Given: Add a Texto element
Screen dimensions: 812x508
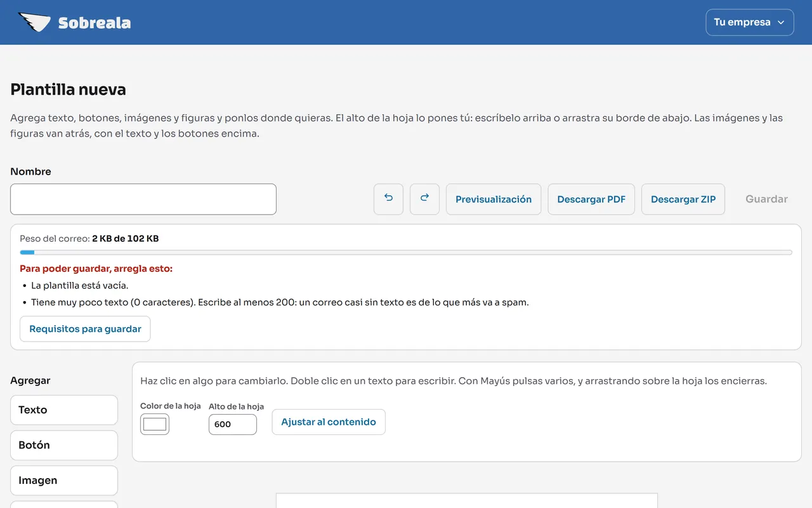Looking at the screenshot, I should point(64,410).
